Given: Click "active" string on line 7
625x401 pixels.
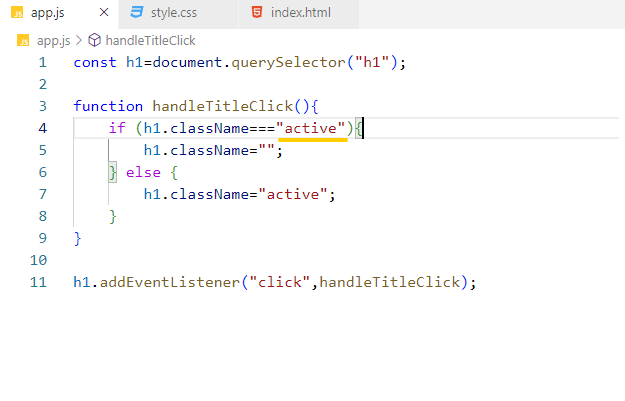Looking at the screenshot, I should point(293,195).
